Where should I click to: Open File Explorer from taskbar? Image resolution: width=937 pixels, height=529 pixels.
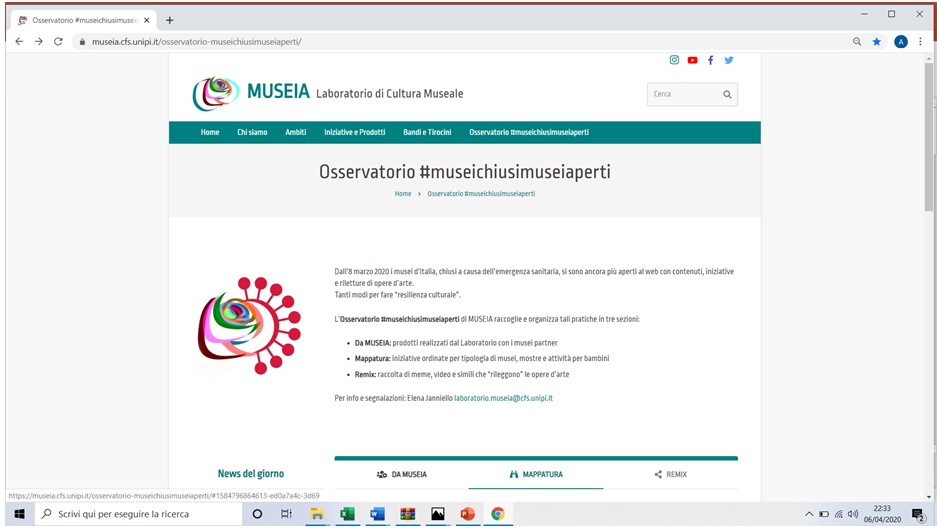click(317, 513)
